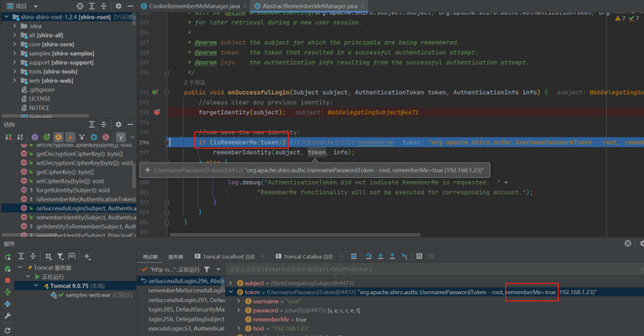Select login:285 DefaultSecurityManager frame

coord(183,310)
